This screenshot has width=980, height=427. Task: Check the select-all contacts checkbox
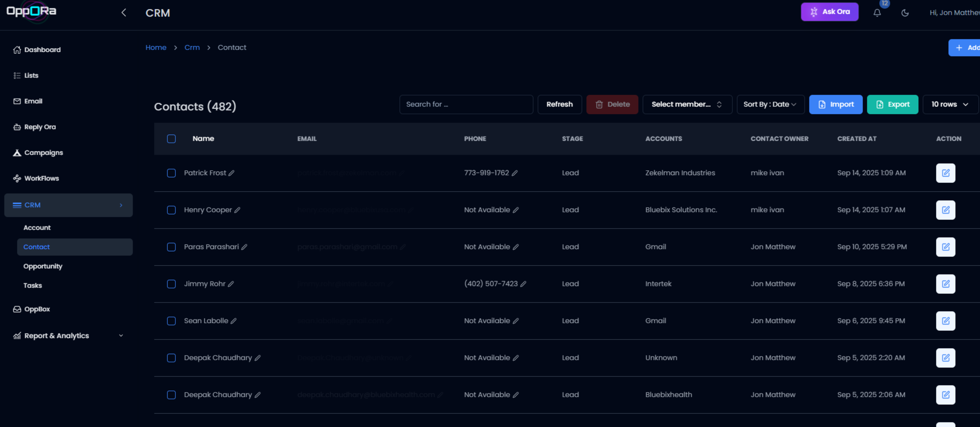(x=171, y=139)
